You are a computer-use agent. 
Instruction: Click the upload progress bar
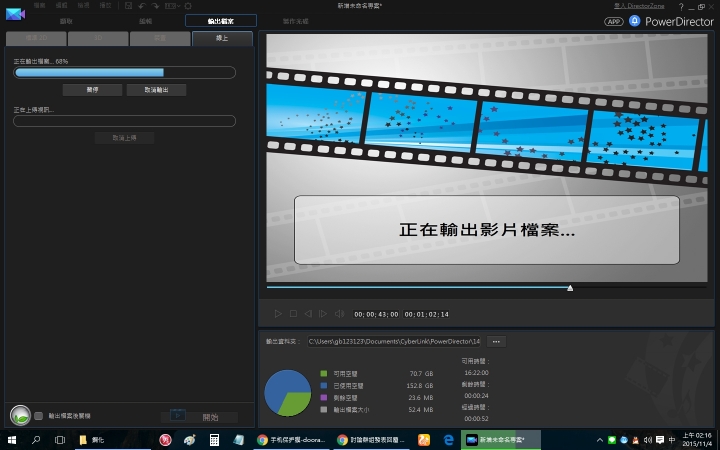pos(124,121)
